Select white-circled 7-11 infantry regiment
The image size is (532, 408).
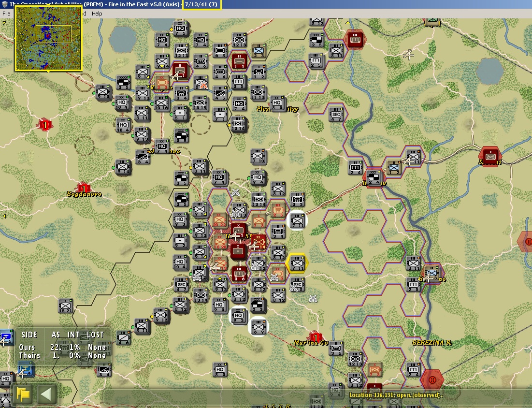tap(297, 220)
